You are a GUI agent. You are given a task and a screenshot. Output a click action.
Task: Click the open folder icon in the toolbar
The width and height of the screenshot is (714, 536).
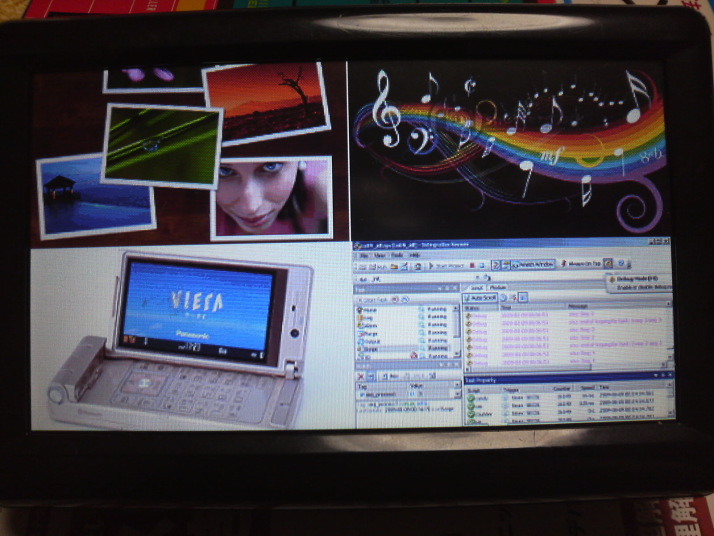click(x=394, y=266)
